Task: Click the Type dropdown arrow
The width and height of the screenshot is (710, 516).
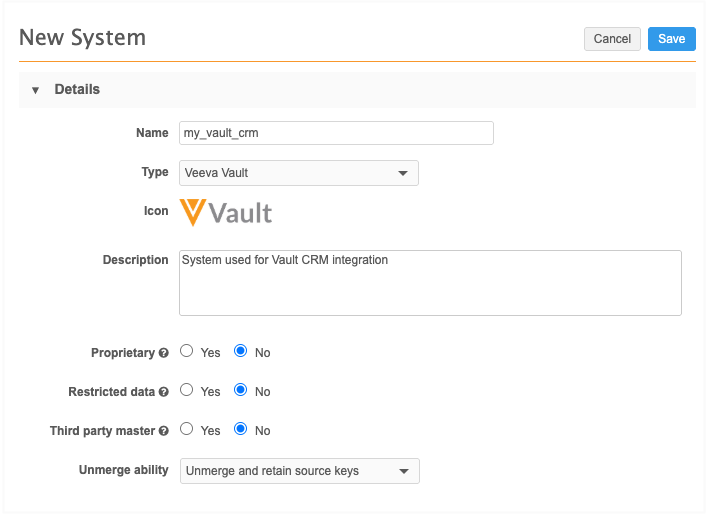Action: [403, 173]
